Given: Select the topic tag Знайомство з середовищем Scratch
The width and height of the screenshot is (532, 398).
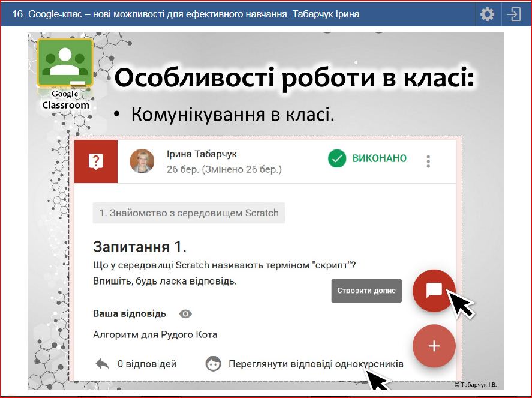Looking at the screenshot, I should point(189,213).
